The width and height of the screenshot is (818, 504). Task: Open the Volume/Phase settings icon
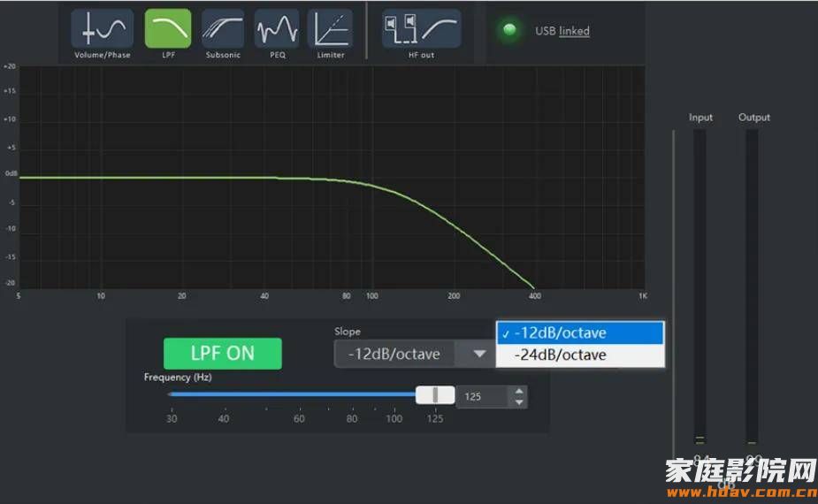(102, 29)
